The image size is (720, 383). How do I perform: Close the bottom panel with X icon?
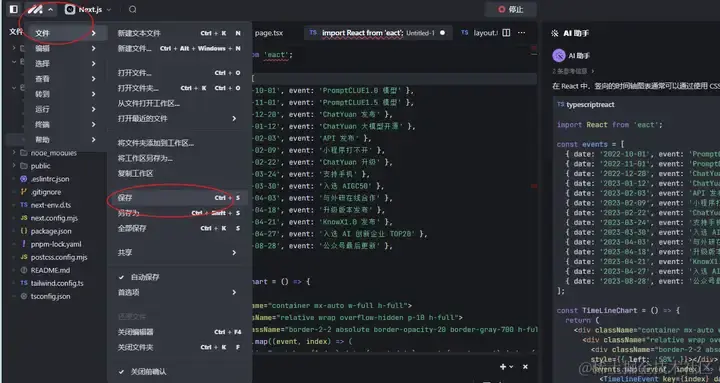point(525,366)
